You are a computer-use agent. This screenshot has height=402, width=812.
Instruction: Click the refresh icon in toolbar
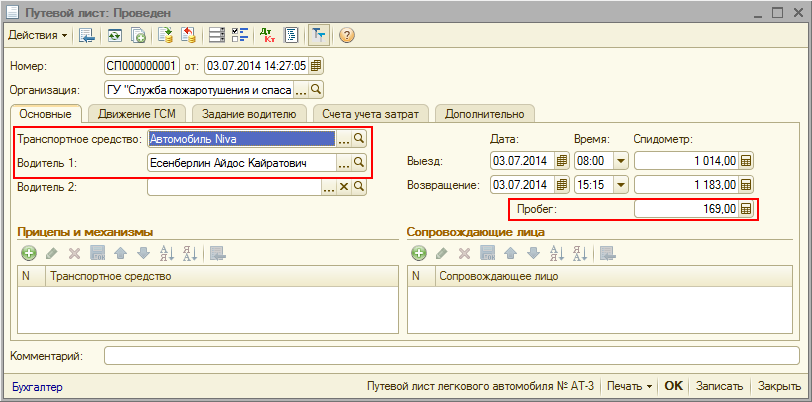(x=115, y=35)
